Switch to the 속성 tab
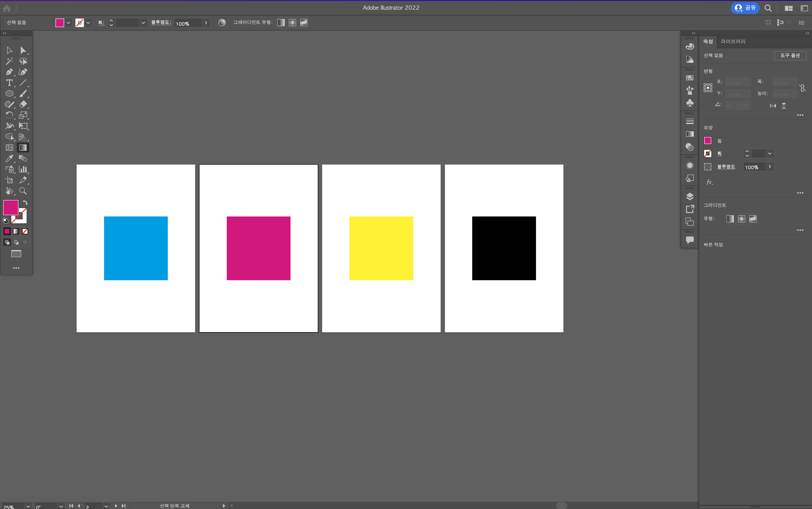 click(x=708, y=42)
